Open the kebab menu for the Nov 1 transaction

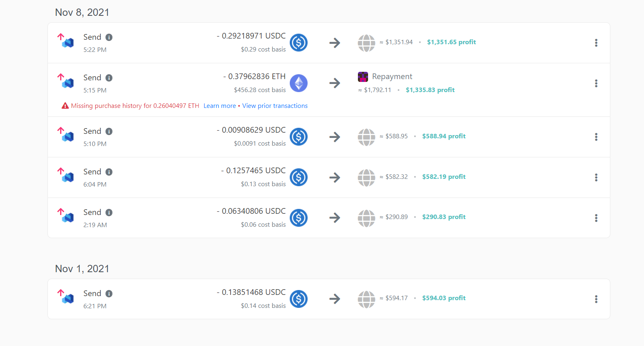(x=596, y=299)
